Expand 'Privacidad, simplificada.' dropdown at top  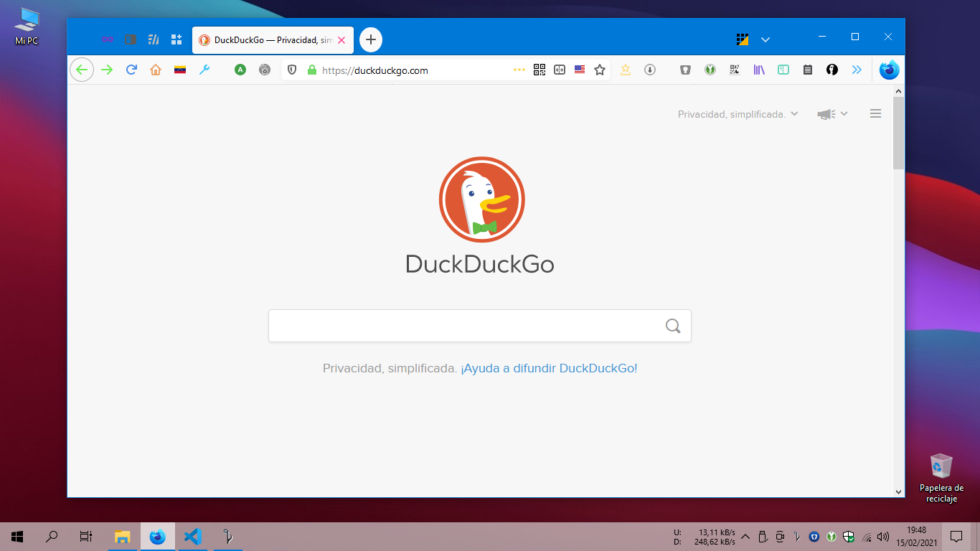coord(738,114)
